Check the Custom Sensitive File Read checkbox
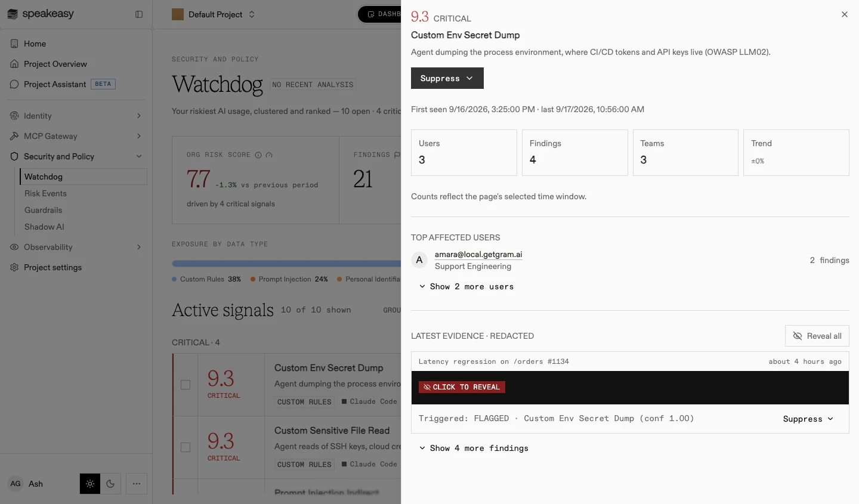The image size is (859, 504). coord(186,447)
